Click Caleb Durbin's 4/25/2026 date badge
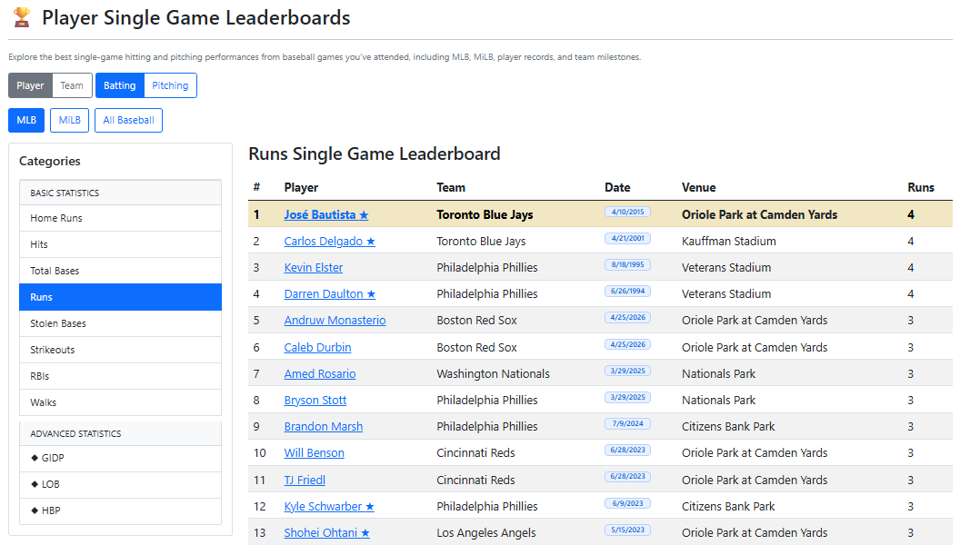Image resolution: width=980 pixels, height=545 pixels. coord(627,344)
